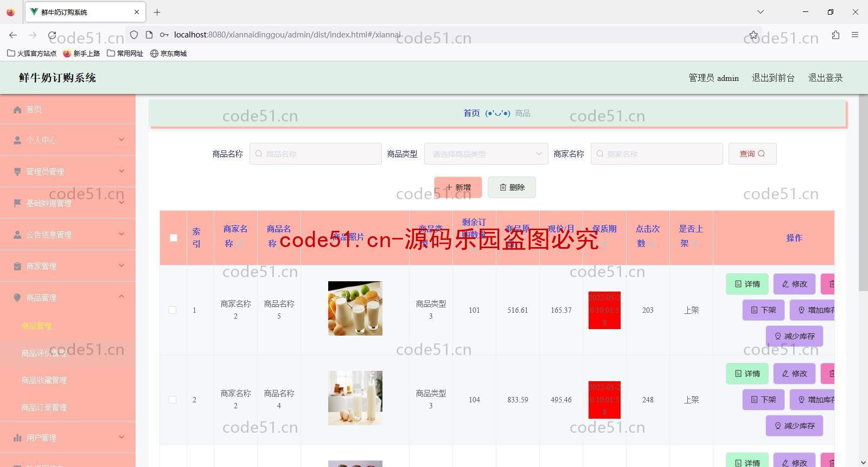Viewport: 868px width, 467px height.
Task: Click the 删除 button above the table
Action: click(512, 187)
